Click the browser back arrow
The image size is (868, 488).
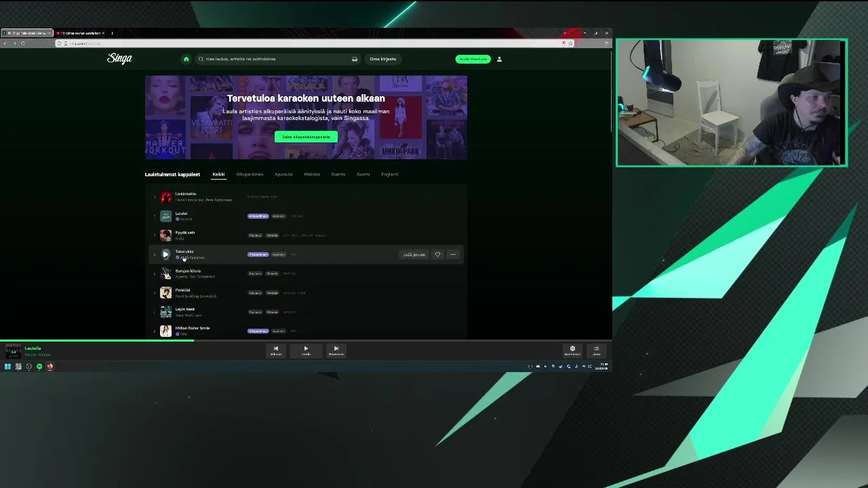click(x=5, y=43)
